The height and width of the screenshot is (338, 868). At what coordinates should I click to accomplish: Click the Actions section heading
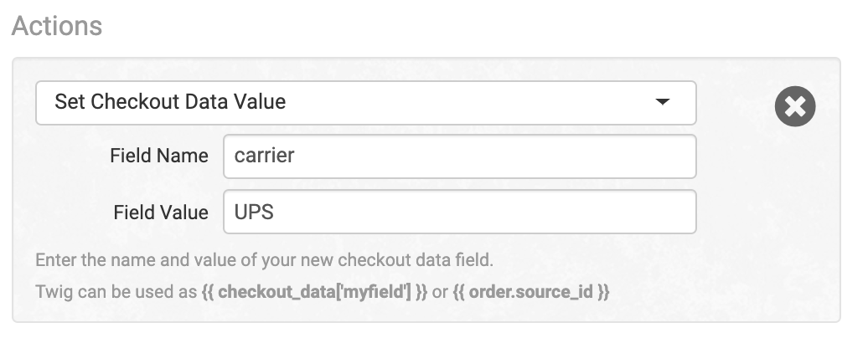56,25
